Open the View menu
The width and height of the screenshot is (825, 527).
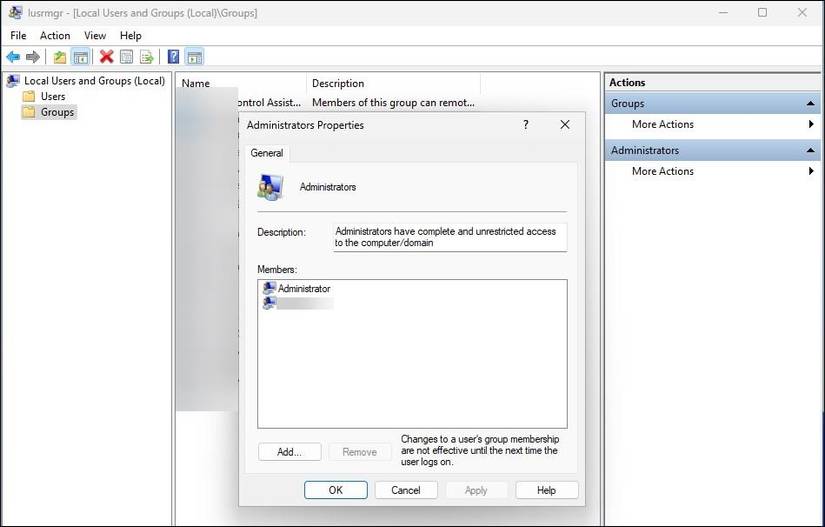point(95,35)
